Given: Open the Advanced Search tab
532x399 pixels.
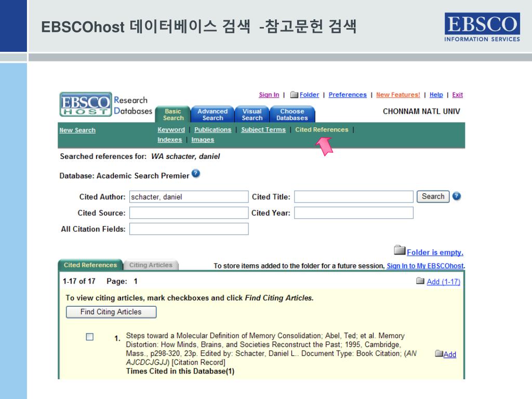Looking at the screenshot, I should pos(212,114).
